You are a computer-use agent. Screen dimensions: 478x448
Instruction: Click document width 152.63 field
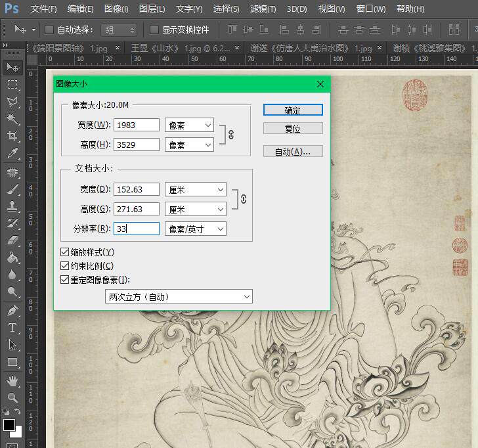click(x=137, y=189)
